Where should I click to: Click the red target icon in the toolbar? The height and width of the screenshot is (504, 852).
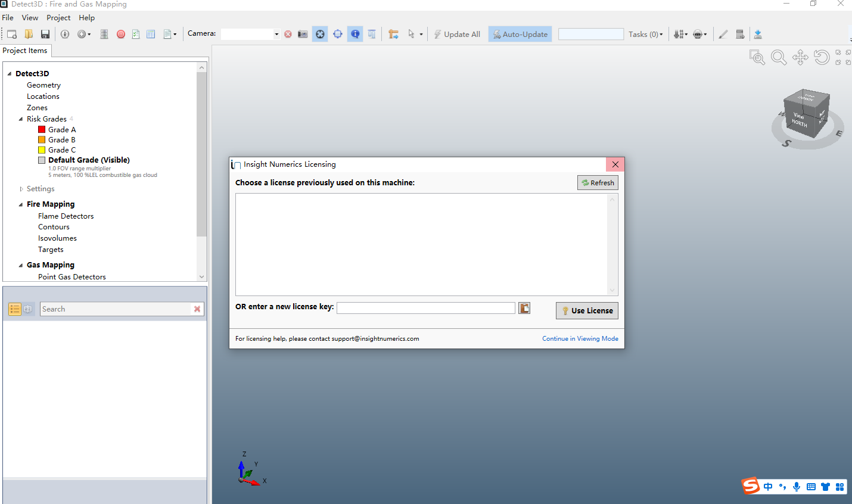121,34
